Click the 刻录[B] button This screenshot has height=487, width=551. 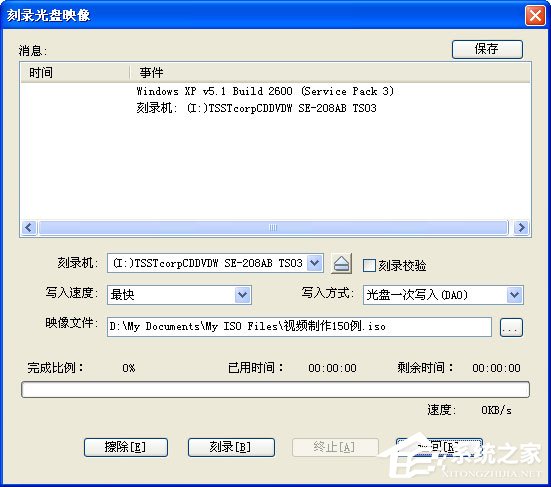[231, 447]
